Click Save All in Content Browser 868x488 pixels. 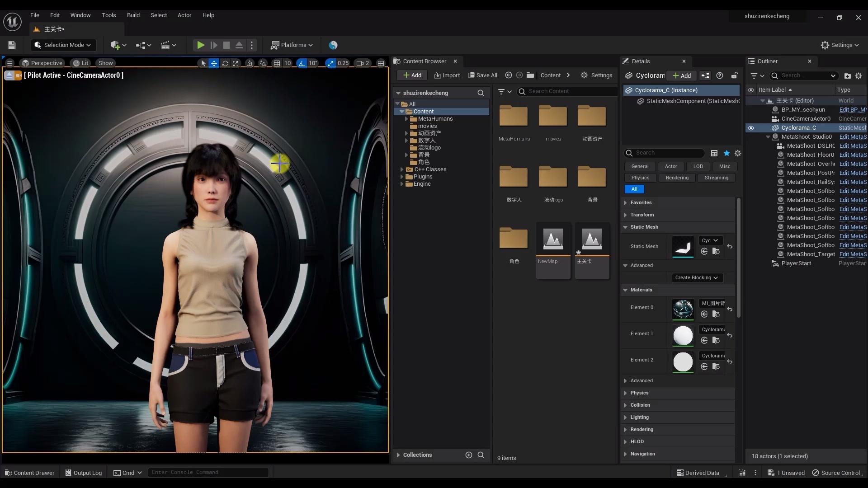tap(483, 75)
